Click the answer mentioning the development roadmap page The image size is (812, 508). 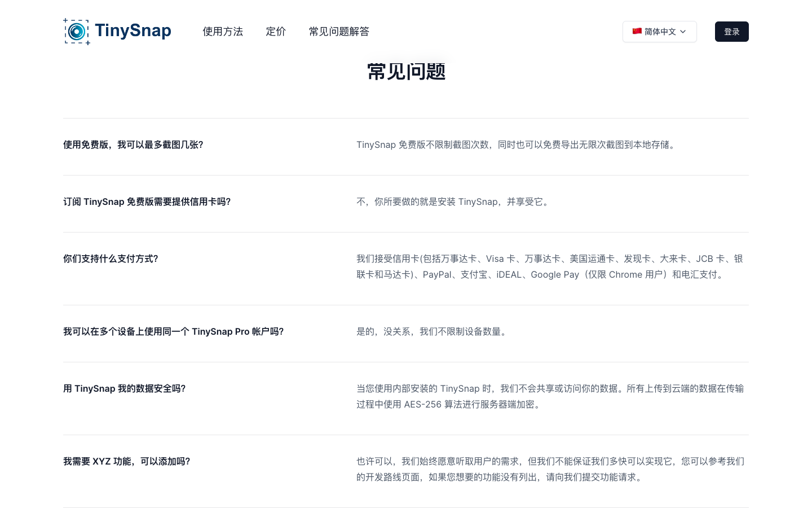point(550,469)
